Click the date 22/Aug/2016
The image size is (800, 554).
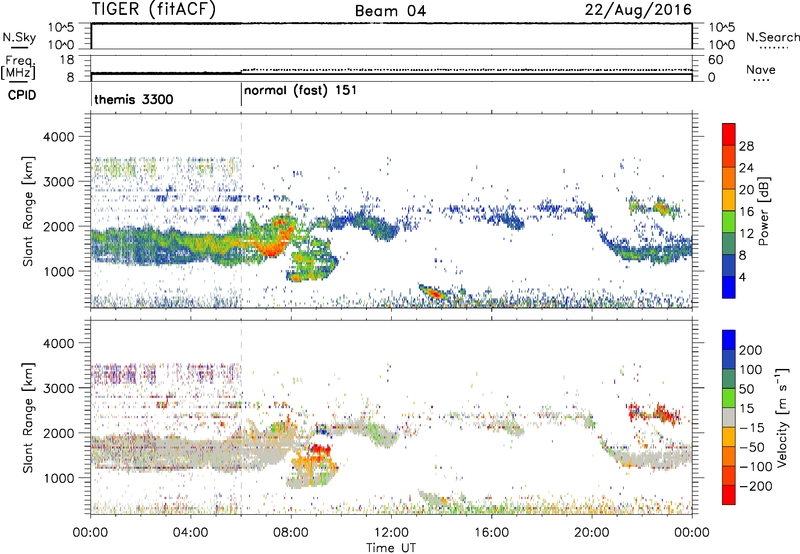pos(638,10)
